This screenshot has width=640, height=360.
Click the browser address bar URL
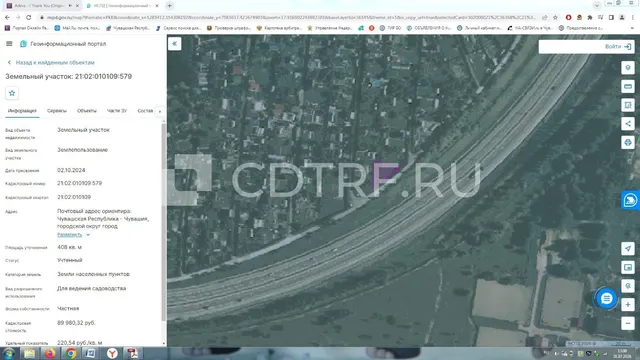click(x=291, y=18)
